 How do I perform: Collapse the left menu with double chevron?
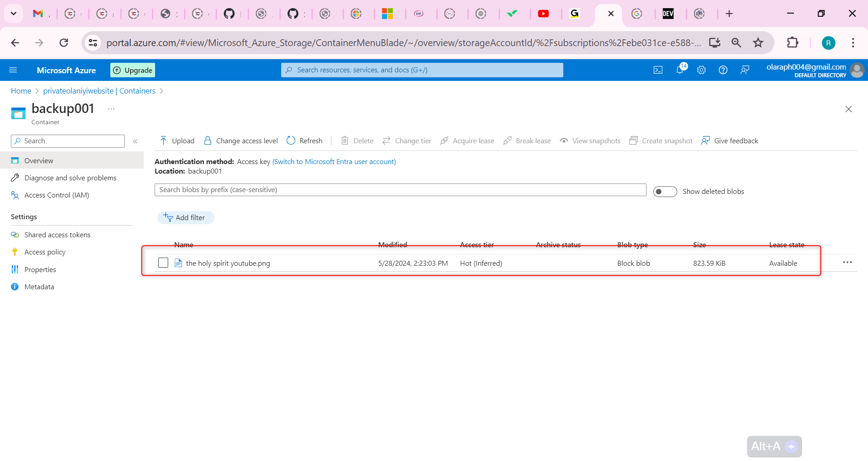pos(135,141)
